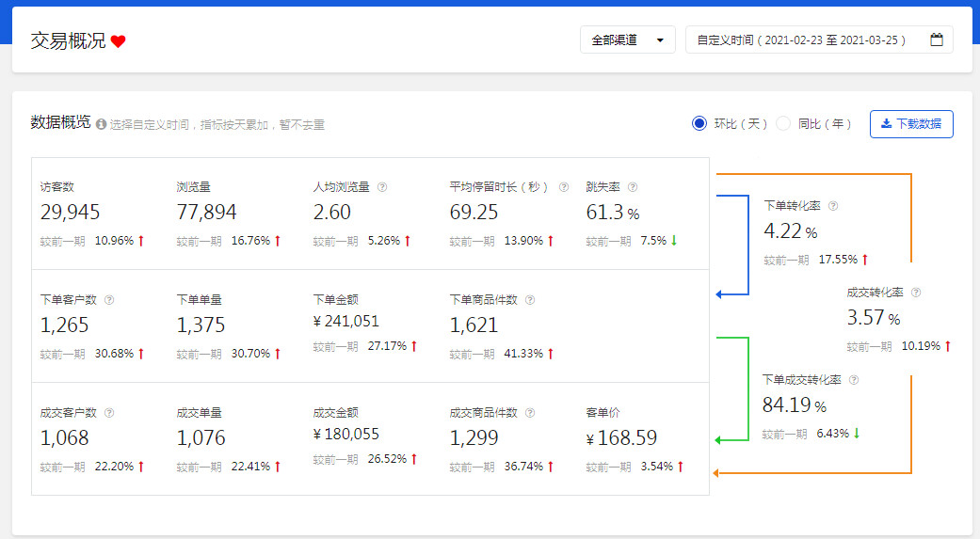The height and width of the screenshot is (539, 980).
Task: Click help icon beside 下单转化率
Action: click(833, 206)
